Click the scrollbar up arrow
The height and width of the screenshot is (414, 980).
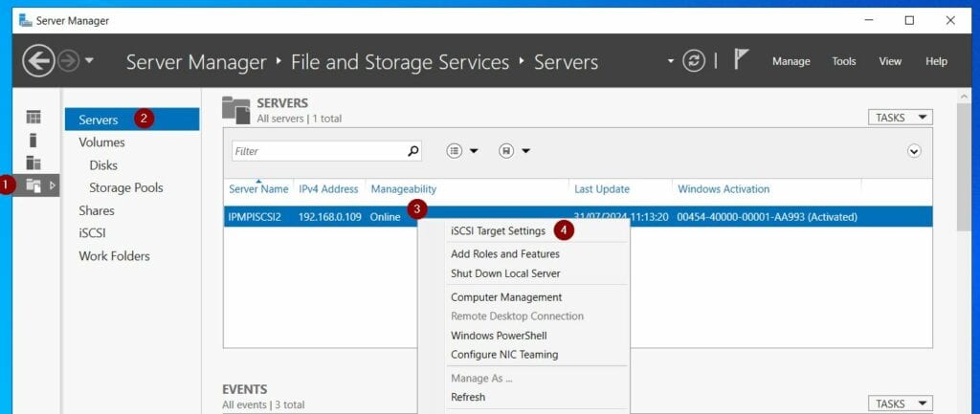click(x=964, y=96)
